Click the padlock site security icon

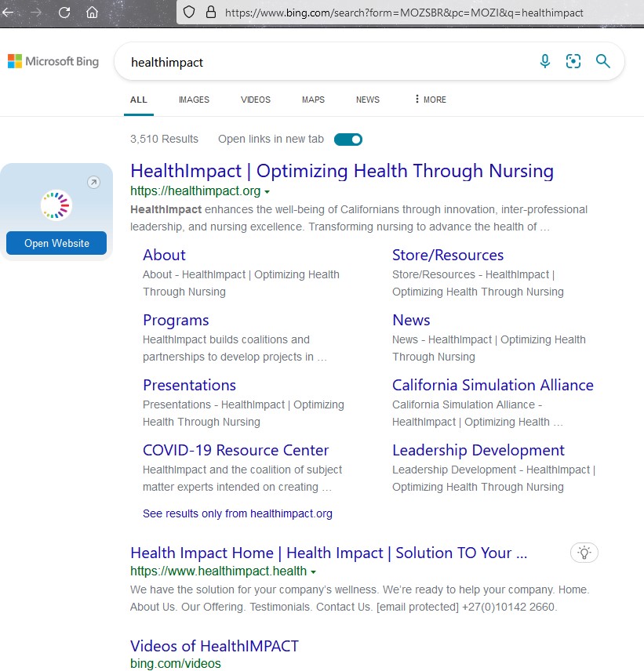(209, 12)
